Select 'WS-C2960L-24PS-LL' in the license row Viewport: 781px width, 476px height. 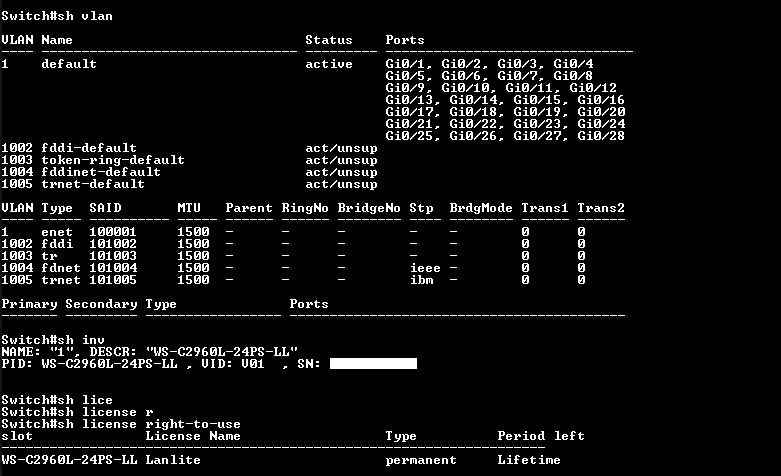[x=69, y=460]
